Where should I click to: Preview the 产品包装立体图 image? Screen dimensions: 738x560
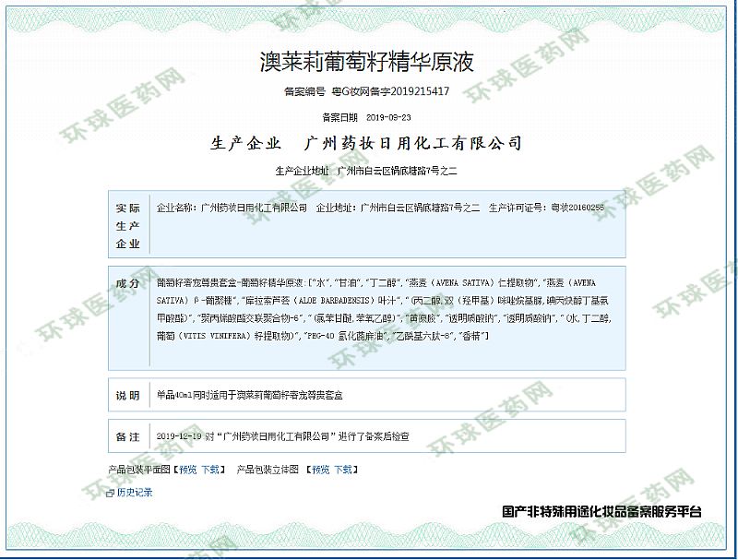click(x=320, y=470)
